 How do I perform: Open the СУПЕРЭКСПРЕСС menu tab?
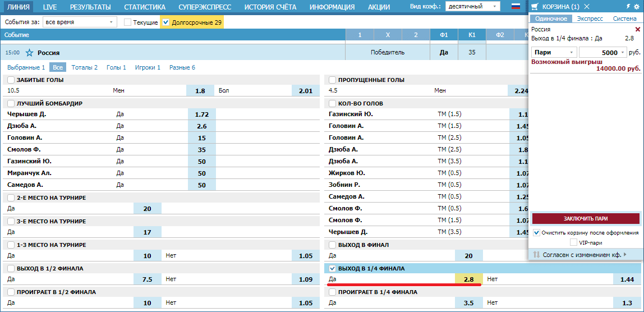[205, 7]
